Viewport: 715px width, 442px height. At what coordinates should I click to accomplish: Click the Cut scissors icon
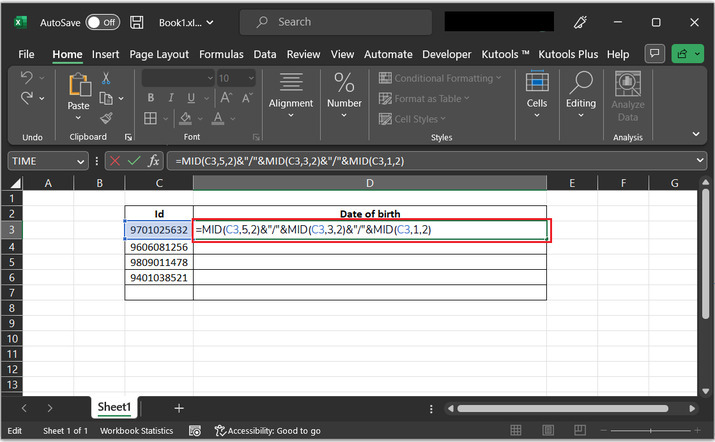pyautogui.click(x=106, y=78)
